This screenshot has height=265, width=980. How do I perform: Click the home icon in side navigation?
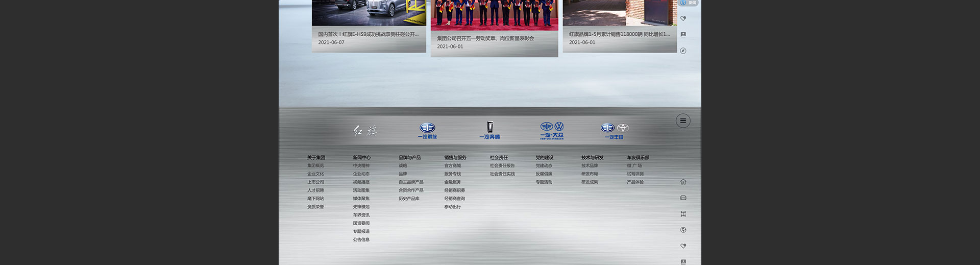click(683, 182)
